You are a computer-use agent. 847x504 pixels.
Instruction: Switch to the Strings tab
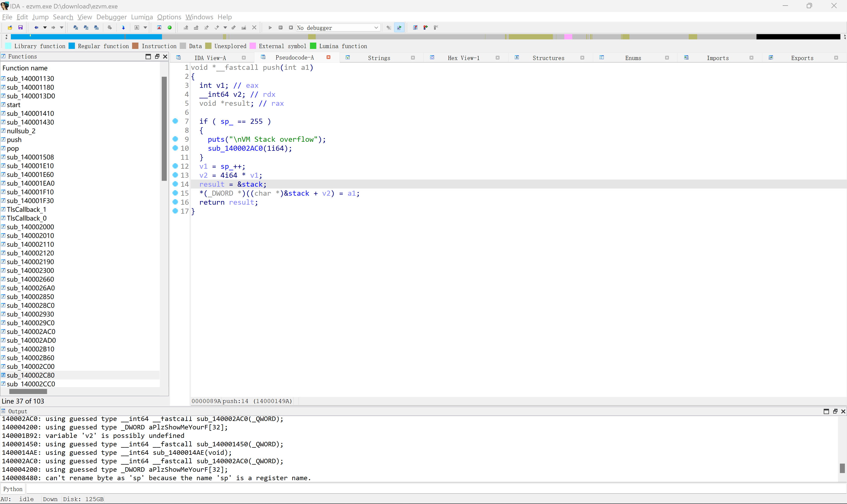pyautogui.click(x=379, y=58)
